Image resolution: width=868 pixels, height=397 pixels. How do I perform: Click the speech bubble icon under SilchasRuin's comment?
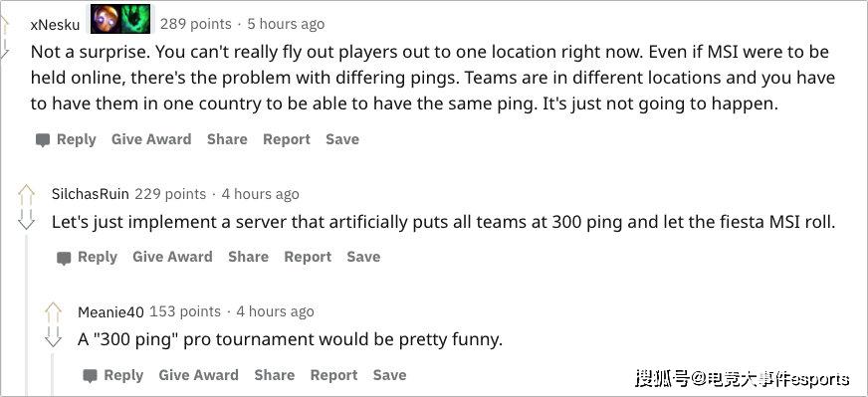pyautogui.click(x=65, y=258)
